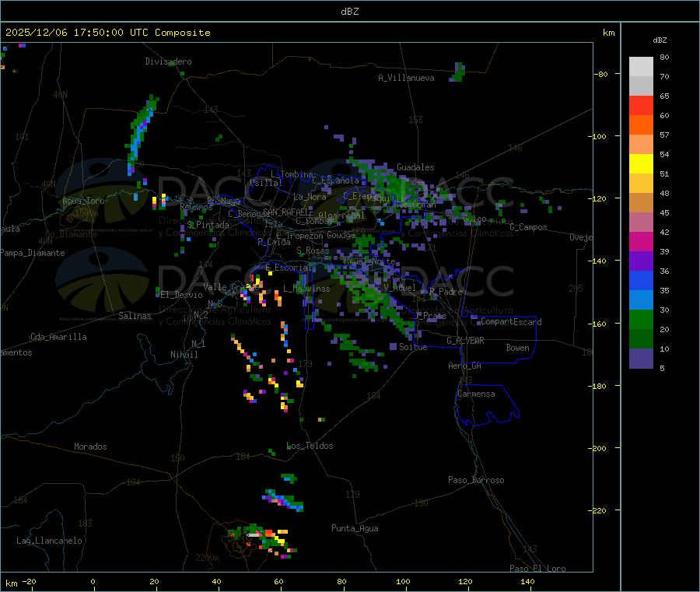The height and width of the screenshot is (592, 700).
Task: Click the 140 km horizontal axis label
Action: point(527,581)
